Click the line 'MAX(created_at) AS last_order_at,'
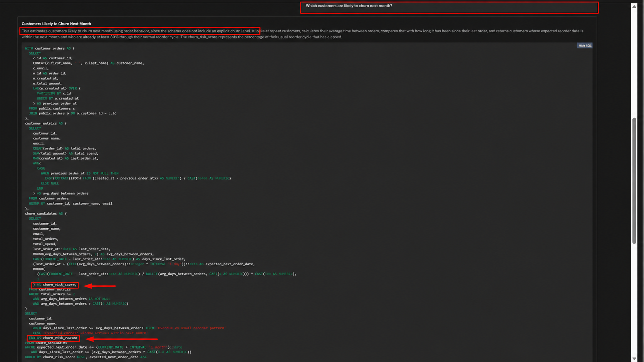The width and height of the screenshot is (644, 362). pos(65,158)
